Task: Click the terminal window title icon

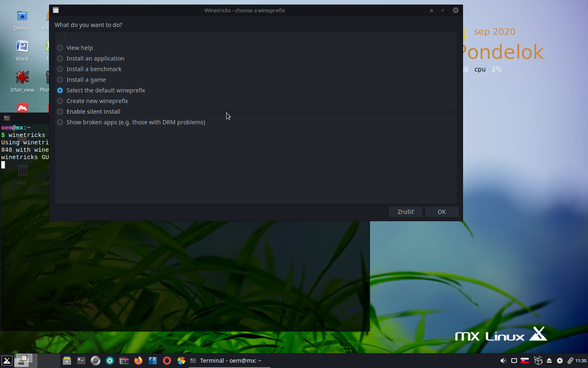Action: (6, 118)
